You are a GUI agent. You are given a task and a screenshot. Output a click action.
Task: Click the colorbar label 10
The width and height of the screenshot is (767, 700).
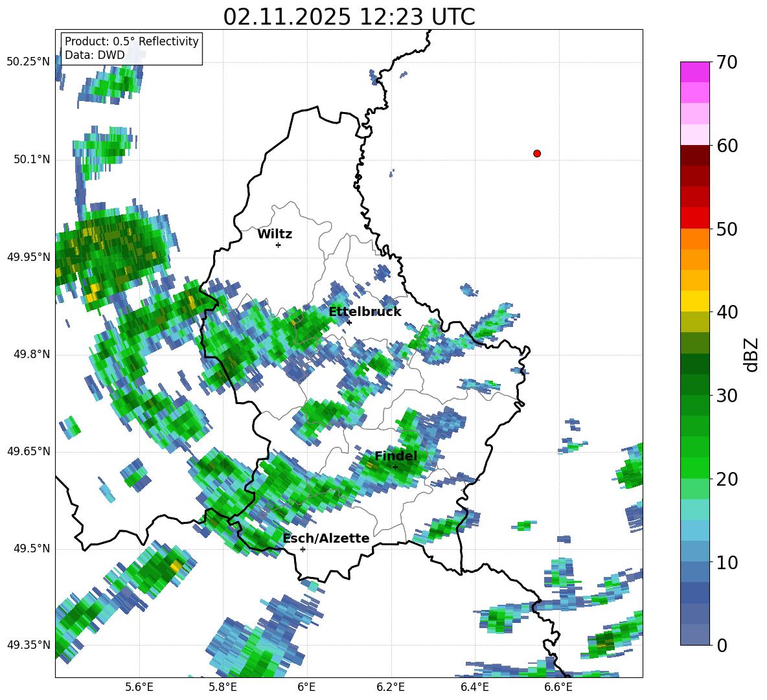pos(727,562)
